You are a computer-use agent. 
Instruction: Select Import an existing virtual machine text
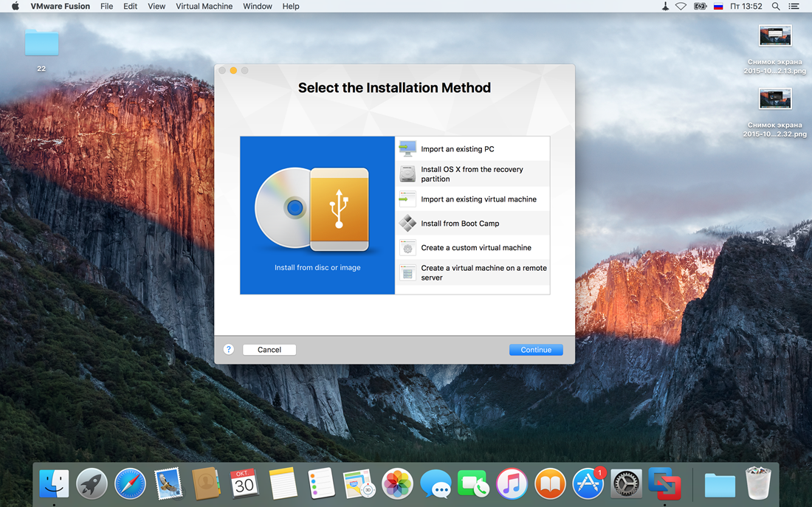478,199
